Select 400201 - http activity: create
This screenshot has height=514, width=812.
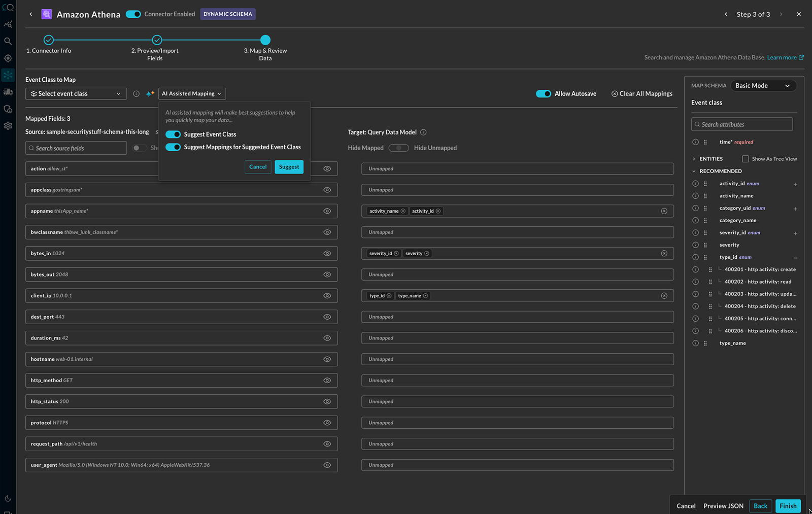click(760, 269)
